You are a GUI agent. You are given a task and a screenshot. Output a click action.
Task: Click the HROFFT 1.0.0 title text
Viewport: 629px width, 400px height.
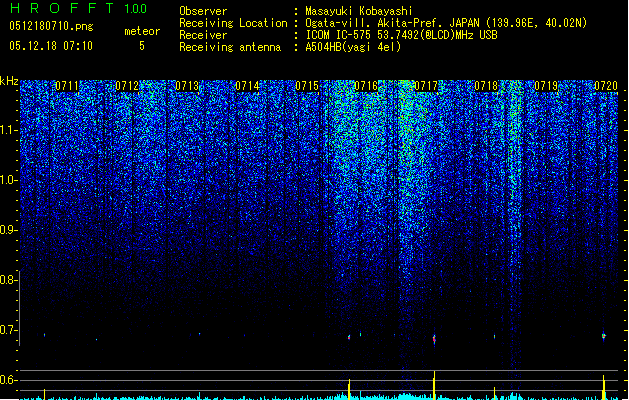(78, 8)
